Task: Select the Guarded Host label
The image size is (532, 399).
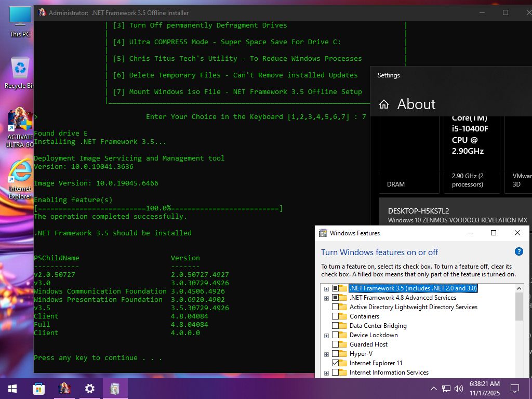Action: coord(368,344)
